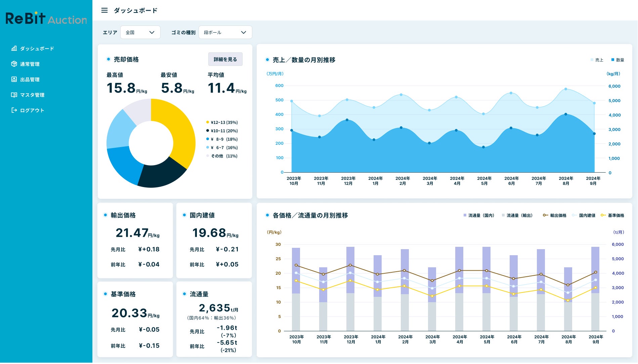Open the エリア 全国 dropdown
This screenshot has width=638, height=364.
tap(140, 33)
